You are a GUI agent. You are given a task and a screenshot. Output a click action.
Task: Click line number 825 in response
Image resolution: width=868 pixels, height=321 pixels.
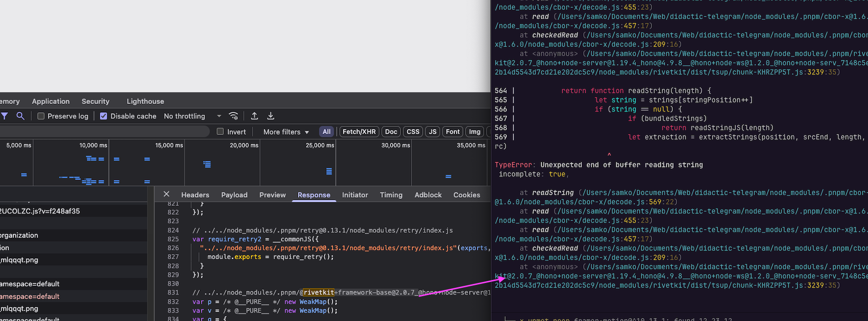173,239
